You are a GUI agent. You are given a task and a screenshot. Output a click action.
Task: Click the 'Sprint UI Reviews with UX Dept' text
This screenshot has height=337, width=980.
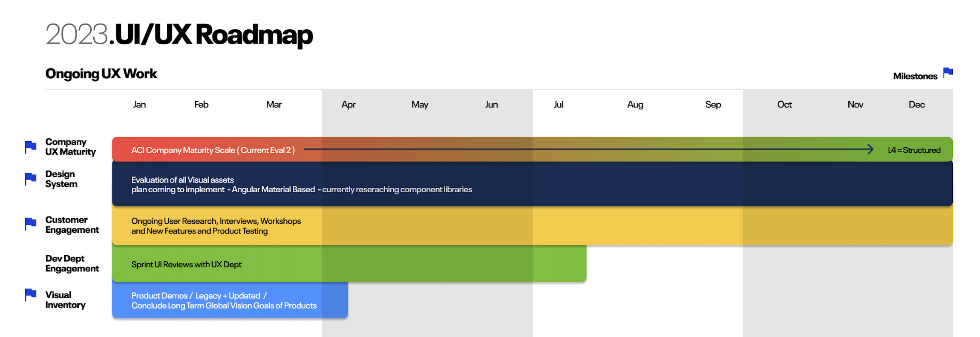point(186,265)
